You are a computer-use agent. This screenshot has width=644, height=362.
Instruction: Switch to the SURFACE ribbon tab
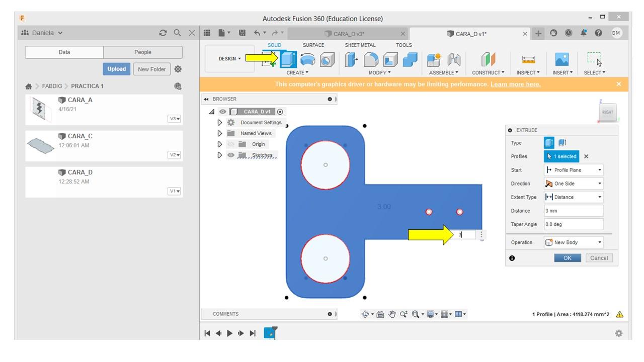[313, 45]
